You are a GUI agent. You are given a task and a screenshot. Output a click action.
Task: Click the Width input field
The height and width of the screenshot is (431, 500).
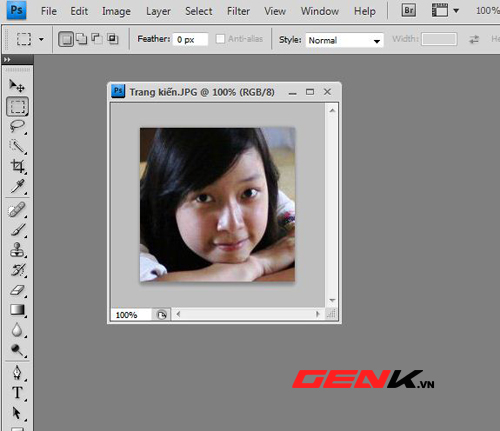click(x=439, y=39)
